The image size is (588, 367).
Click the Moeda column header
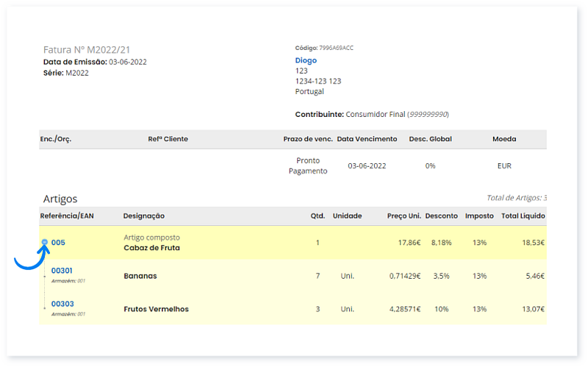coord(503,139)
